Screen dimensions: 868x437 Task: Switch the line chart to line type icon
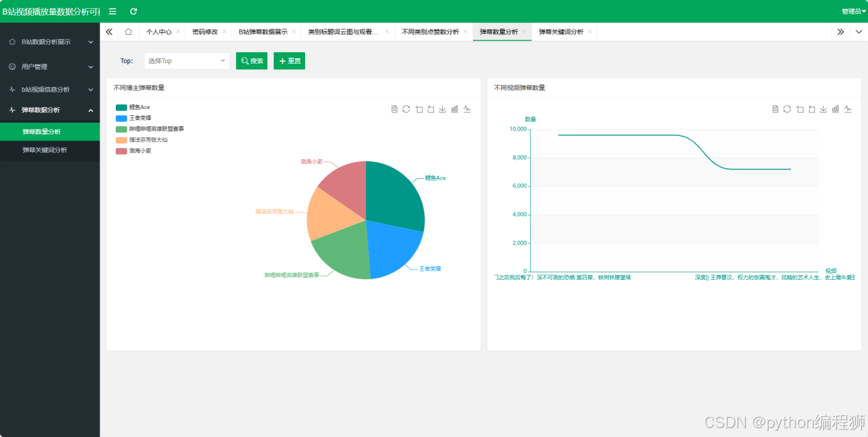847,109
